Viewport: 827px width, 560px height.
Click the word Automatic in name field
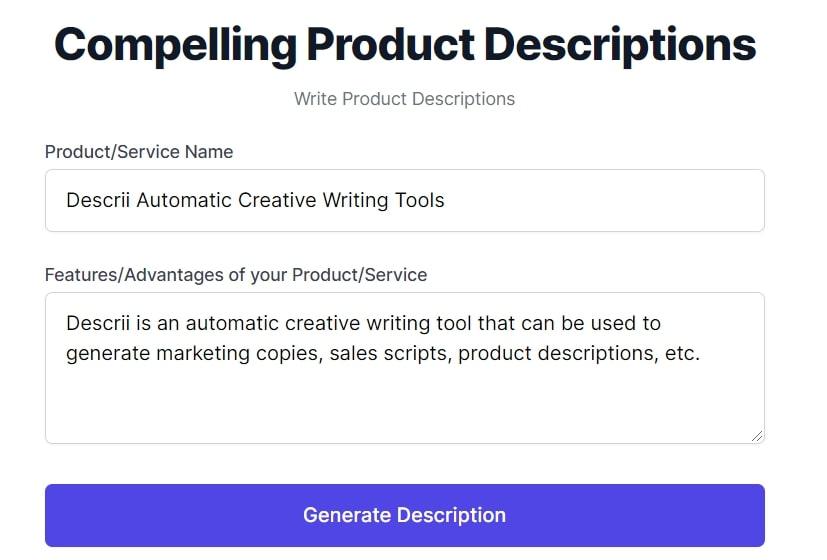pos(184,200)
